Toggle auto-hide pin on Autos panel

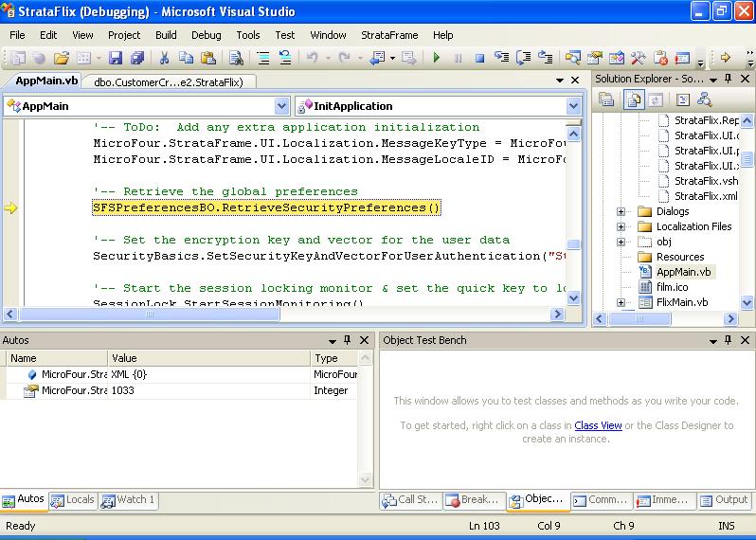tap(348, 340)
